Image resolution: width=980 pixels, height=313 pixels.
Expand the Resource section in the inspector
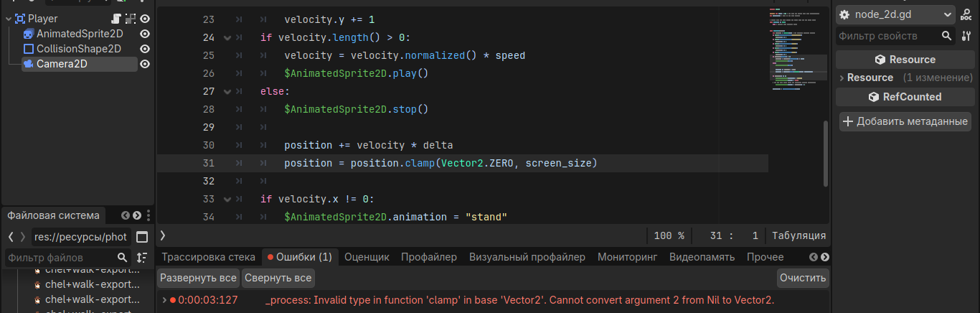tap(842, 78)
